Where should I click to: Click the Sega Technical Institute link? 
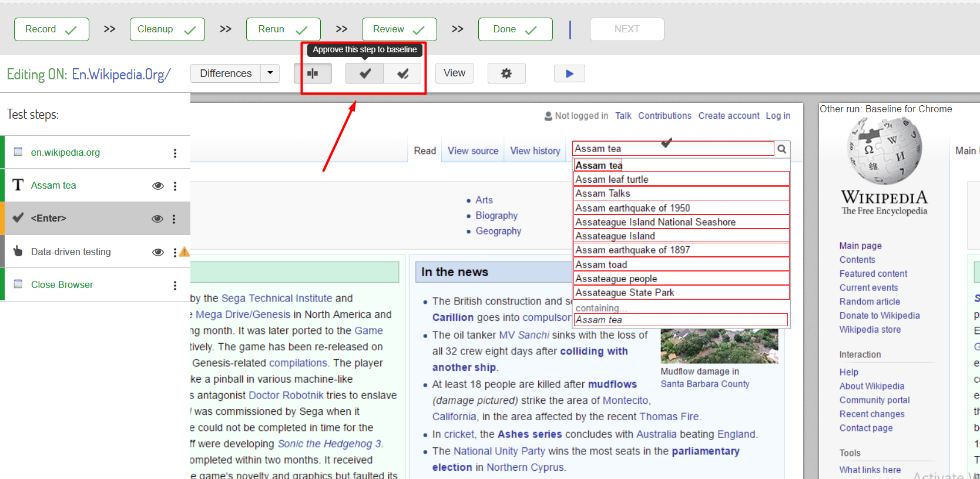tap(277, 299)
